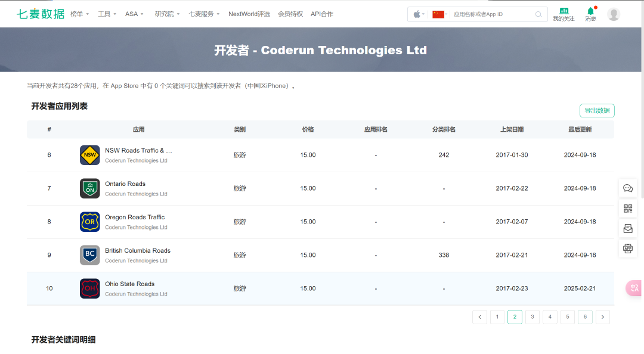Open Oregon Roads Traffic app link
644x354 pixels.
[135, 217]
